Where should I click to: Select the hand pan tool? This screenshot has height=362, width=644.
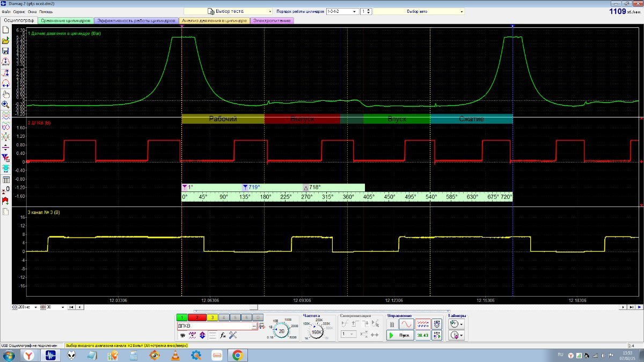(x=5, y=94)
